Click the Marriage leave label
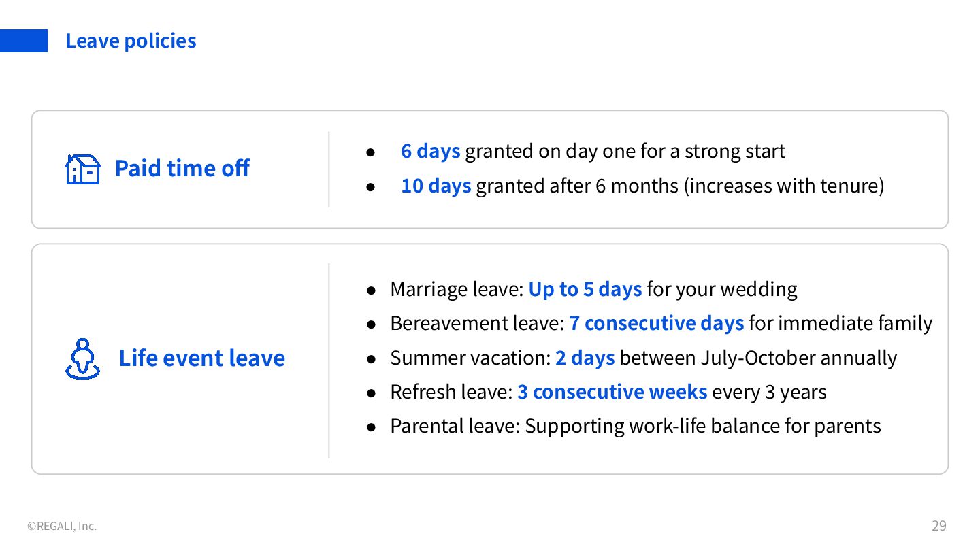The image size is (980, 551). 456,289
